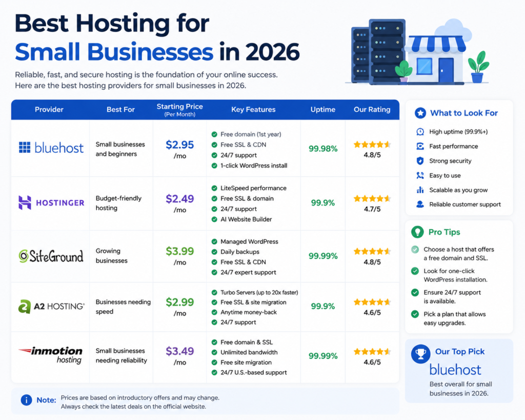Click the person icon by Reliable customer support
525x420 pixels.
tap(420, 204)
